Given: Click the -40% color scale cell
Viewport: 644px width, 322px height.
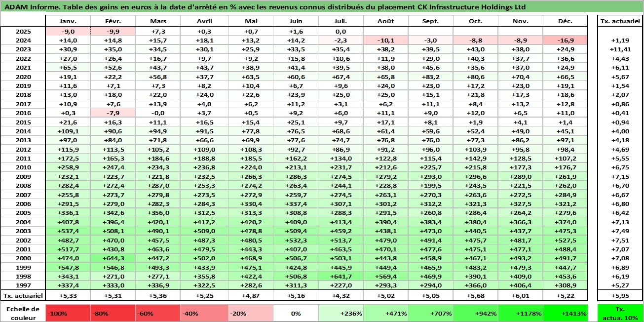Looking at the screenshot, I should pyautogui.click(x=203, y=313).
